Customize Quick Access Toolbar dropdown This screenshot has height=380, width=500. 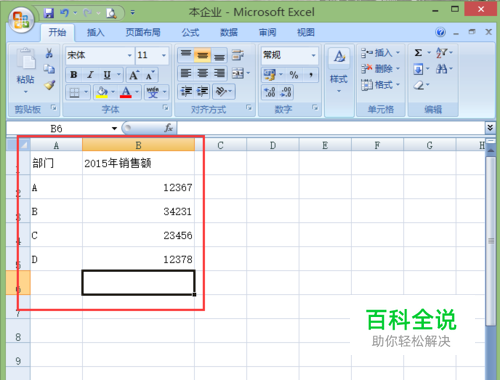click(x=133, y=13)
